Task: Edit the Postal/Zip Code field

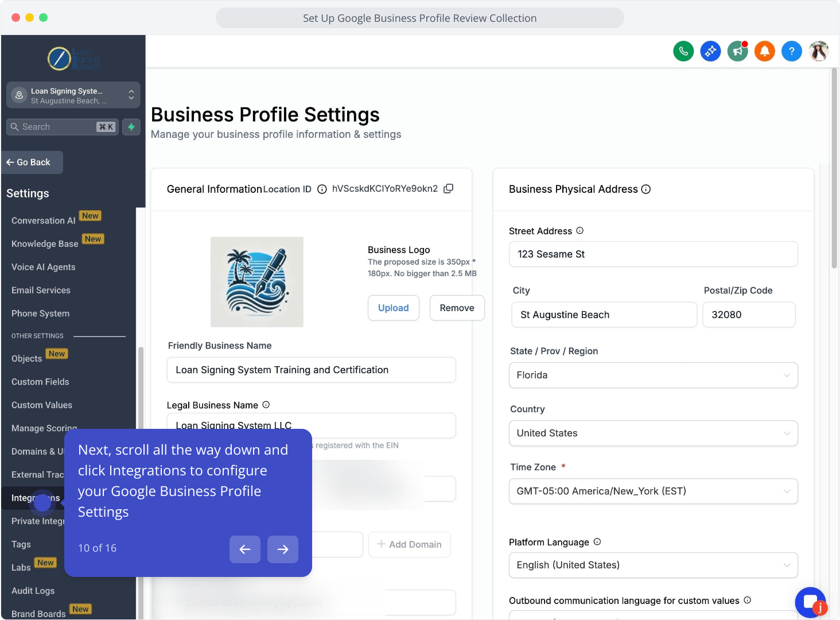Action: [749, 315]
